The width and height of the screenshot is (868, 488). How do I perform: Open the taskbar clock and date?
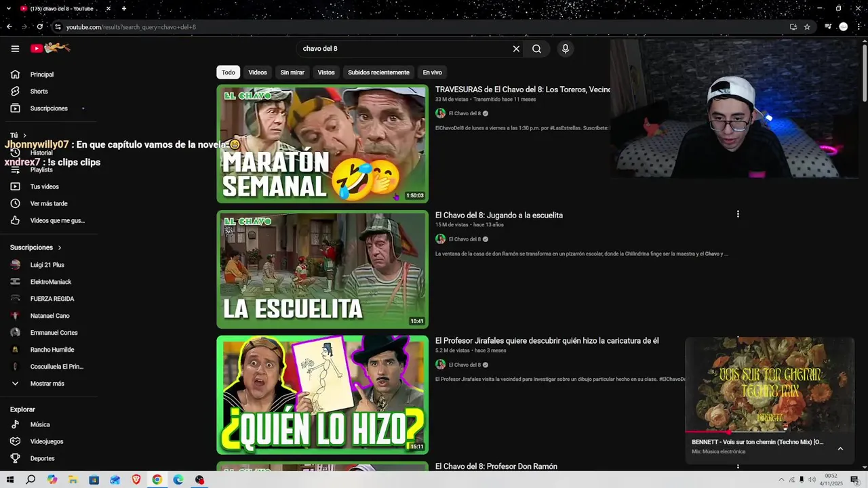click(831, 480)
